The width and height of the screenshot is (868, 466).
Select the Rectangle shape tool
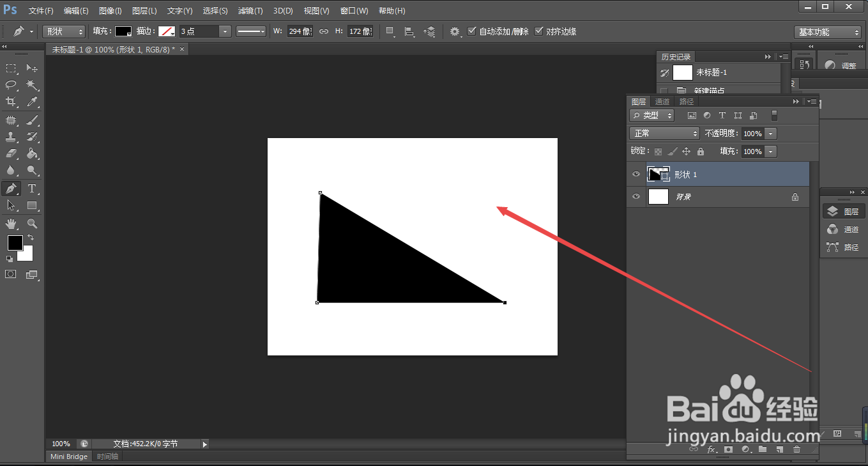pos(32,205)
